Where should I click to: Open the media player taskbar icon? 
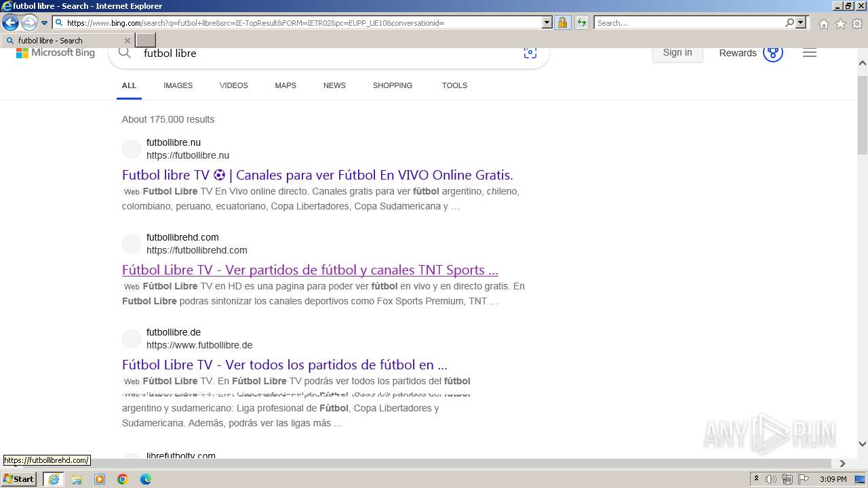point(100,479)
